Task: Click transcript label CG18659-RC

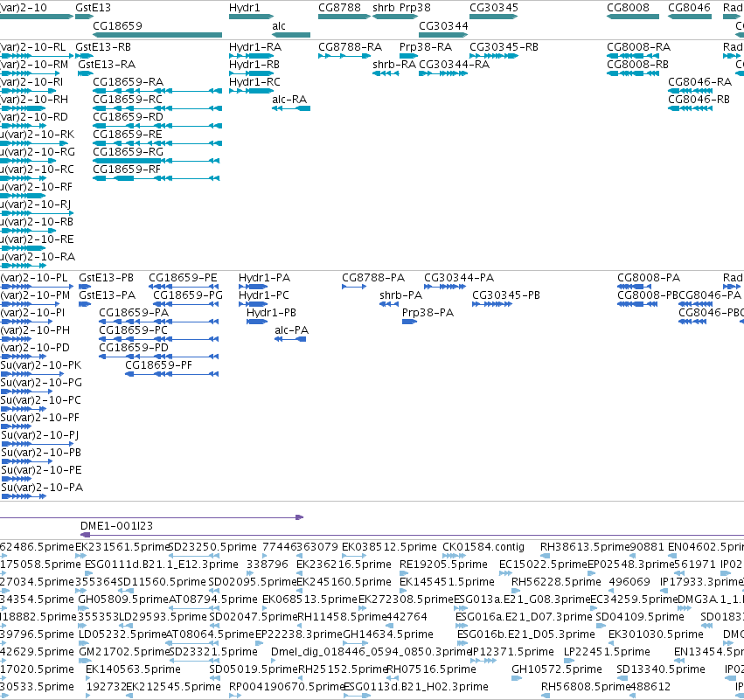Action: (x=128, y=99)
